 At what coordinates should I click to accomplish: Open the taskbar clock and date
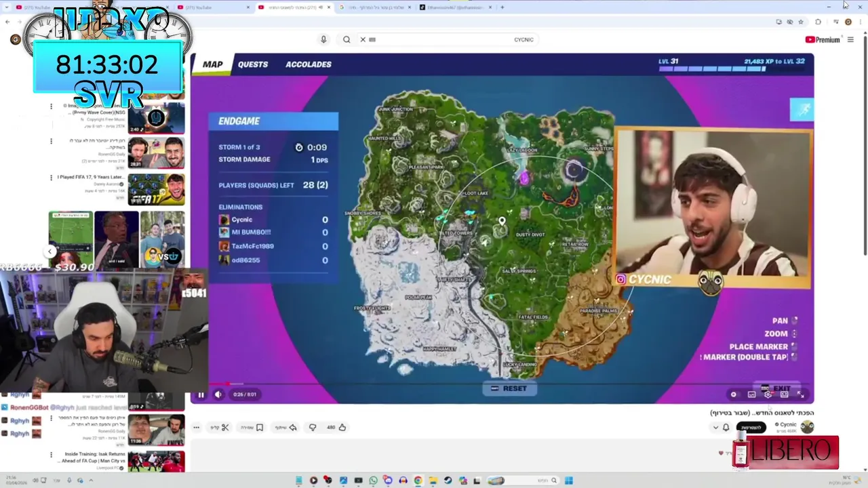(x=16, y=481)
